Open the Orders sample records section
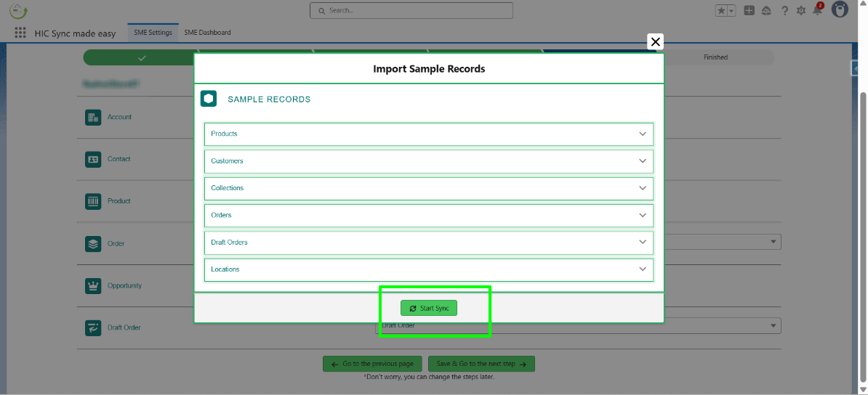Viewport: 868px width, 395px height. pyautogui.click(x=428, y=216)
